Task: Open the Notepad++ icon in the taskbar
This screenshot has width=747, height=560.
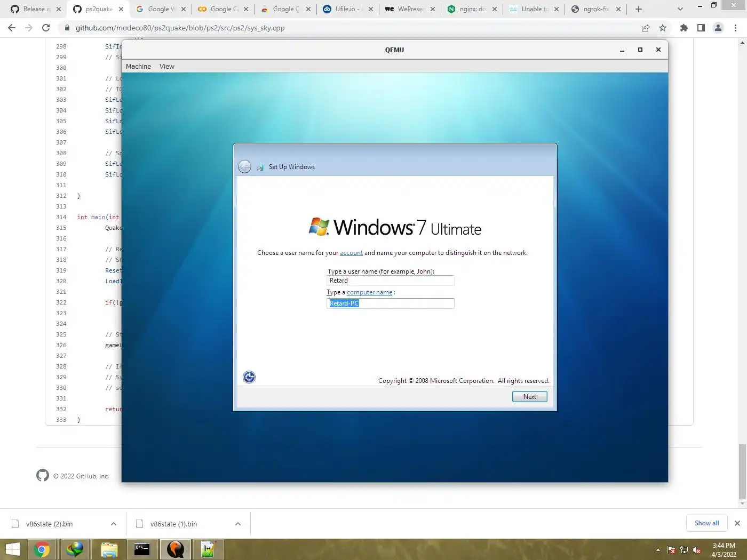Action: (x=208, y=549)
